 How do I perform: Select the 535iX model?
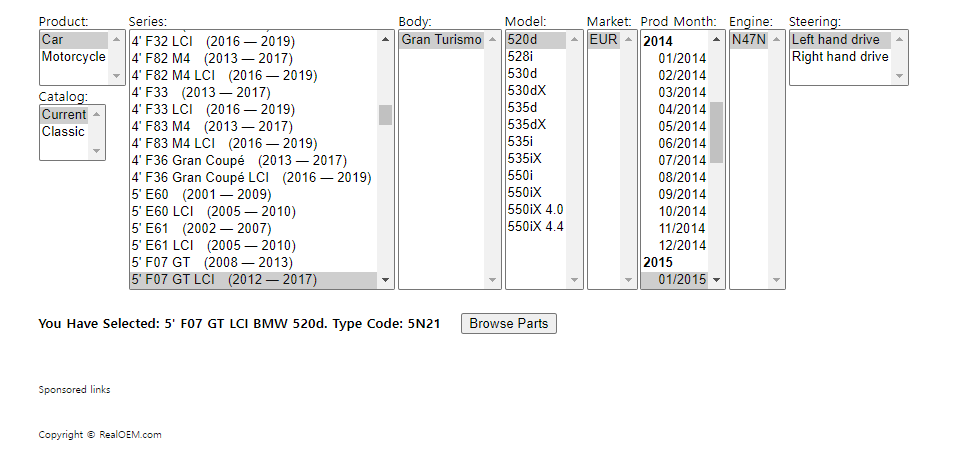coord(536,159)
